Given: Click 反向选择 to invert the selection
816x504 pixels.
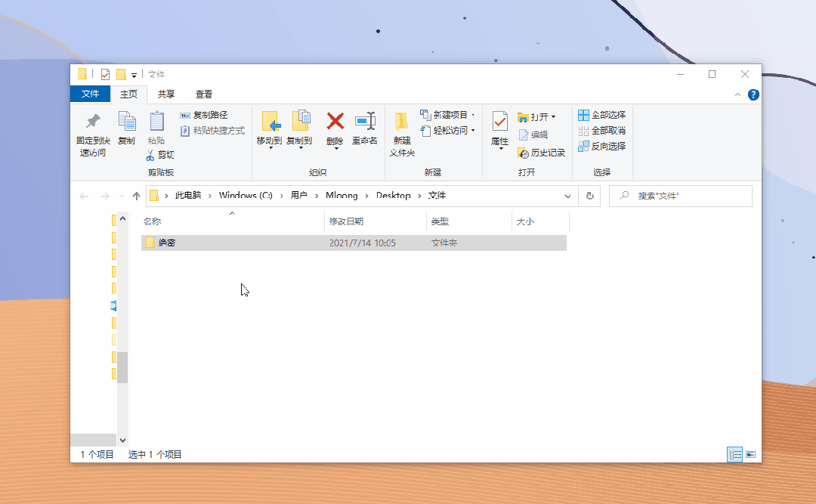Looking at the screenshot, I should click(601, 146).
